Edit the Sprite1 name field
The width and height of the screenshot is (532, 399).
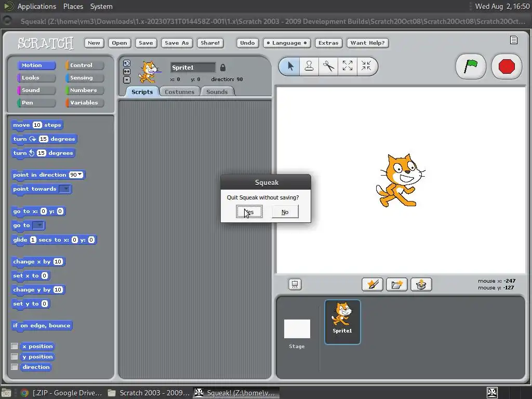click(193, 68)
